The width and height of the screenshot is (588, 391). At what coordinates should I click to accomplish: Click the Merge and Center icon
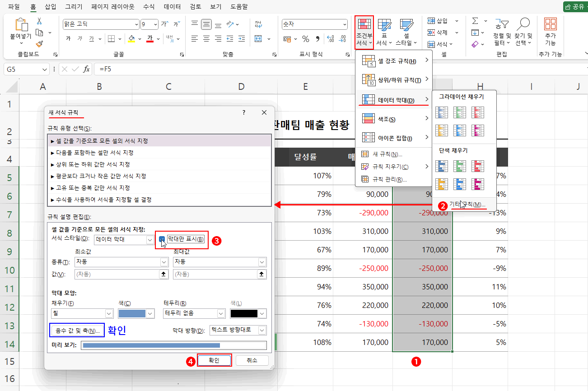pos(258,38)
